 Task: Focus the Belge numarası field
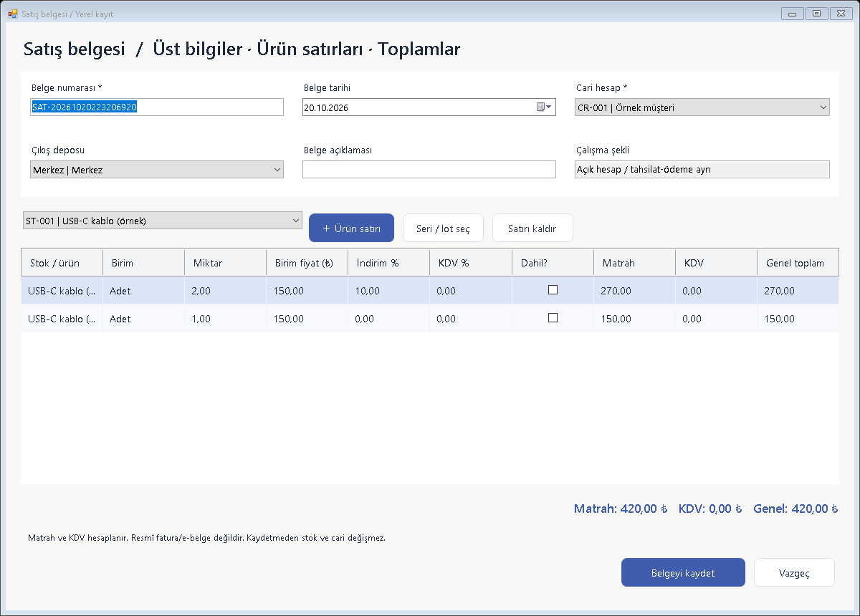point(157,107)
